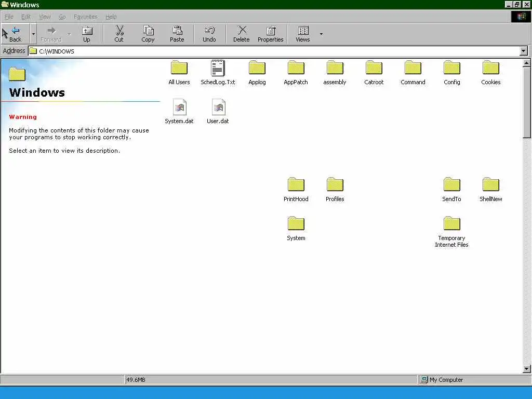Click the vertical scrollbar thumb
This screenshot has height=399, width=532.
527,102
